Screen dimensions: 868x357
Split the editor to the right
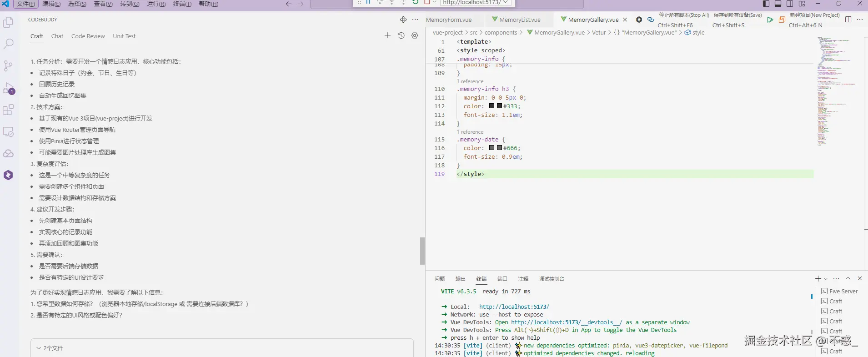pyautogui.click(x=848, y=20)
